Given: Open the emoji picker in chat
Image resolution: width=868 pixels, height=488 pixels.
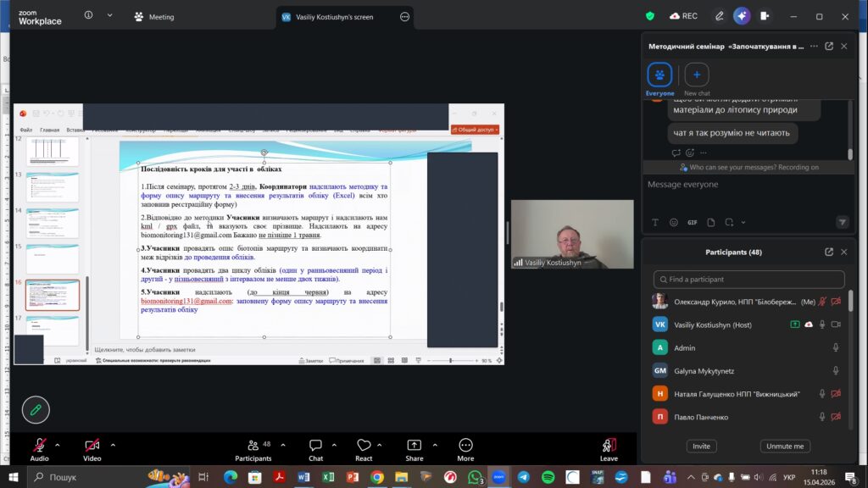Looking at the screenshot, I should [674, 222].
